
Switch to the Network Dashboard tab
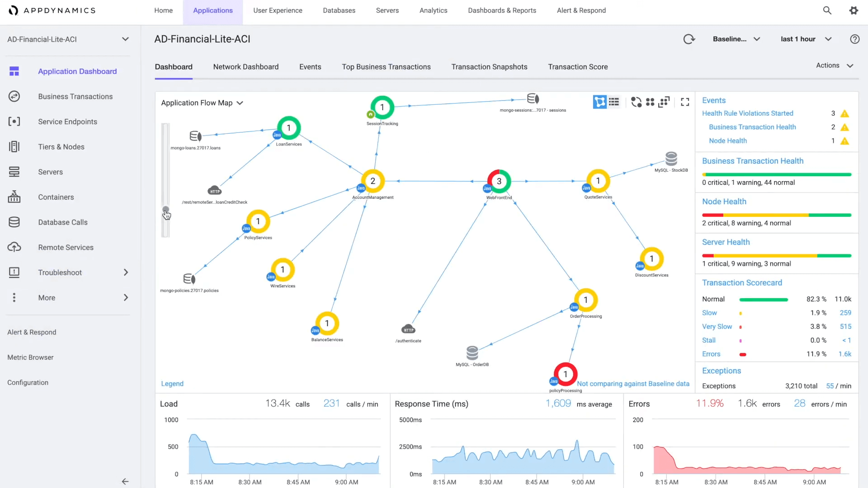click(x=245, y=66)
